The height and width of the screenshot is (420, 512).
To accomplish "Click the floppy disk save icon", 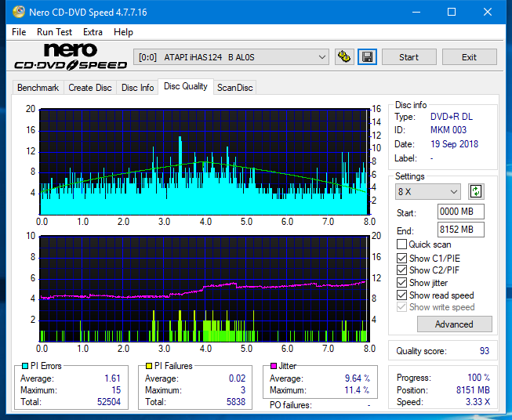I will pyautogui.click(x=368, y=57).
